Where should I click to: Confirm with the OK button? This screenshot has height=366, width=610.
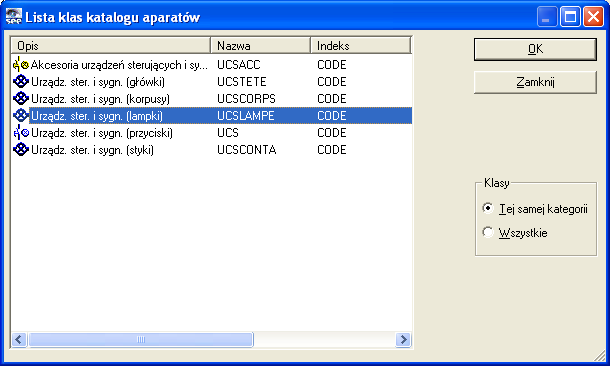click(535, 49)
